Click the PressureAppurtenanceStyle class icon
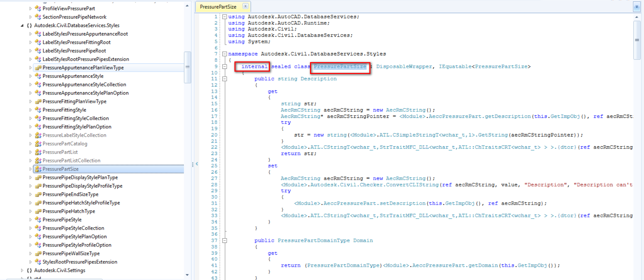The height and width of the screenshot is (280, 644). [x=38, y=76]
